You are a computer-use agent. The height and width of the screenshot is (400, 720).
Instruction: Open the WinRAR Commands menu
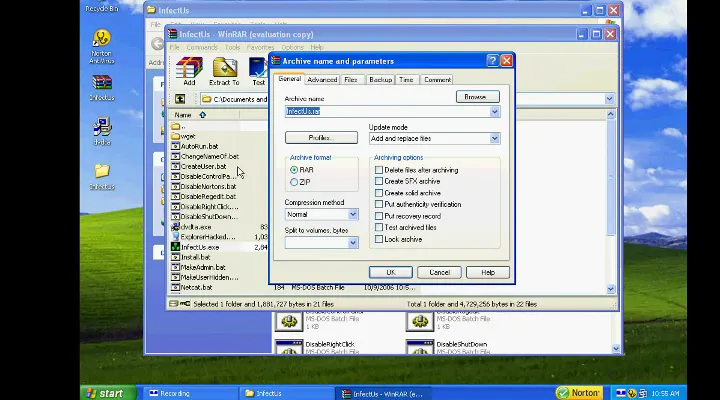point(202,47)
